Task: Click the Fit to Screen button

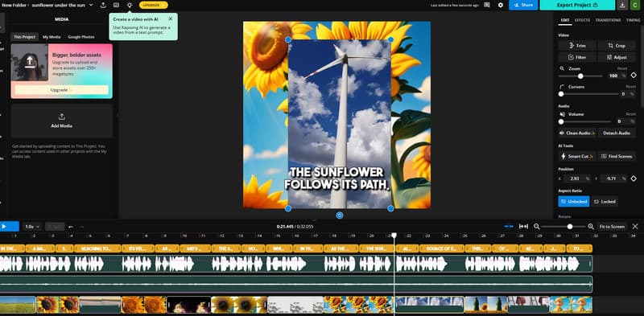Action: (x=612, y=227)
